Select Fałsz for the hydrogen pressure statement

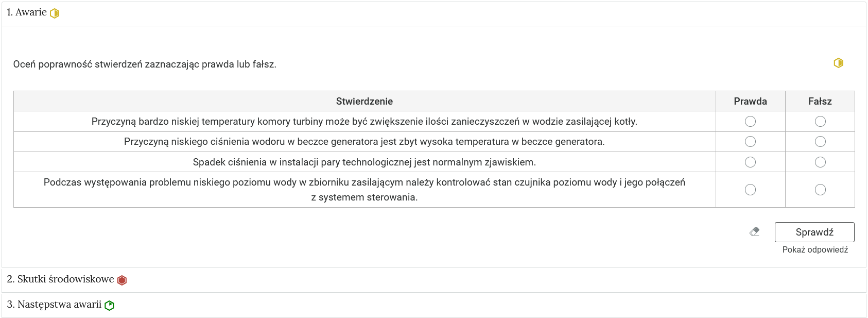[x=820, y=141]
